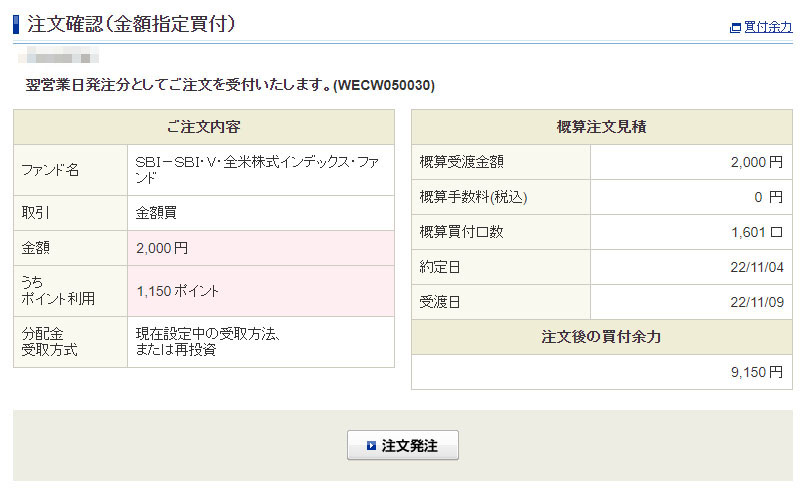807x493 pixels.
Task: Click the 1,150 ポイント usage cell
Action: click(x=178, y=291)
